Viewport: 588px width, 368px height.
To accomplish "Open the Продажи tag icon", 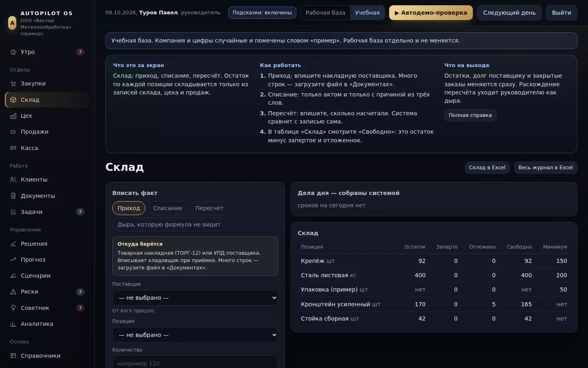I will (13, 132).
